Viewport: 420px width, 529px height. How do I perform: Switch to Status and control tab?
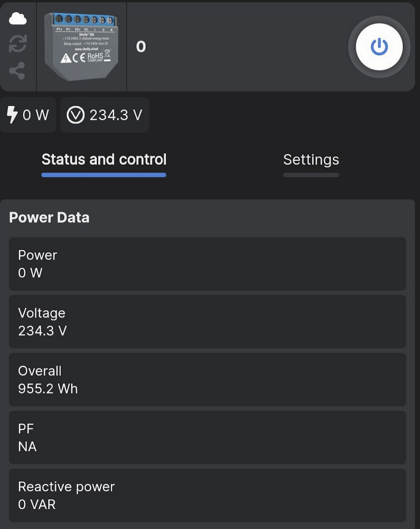[104, 159]
